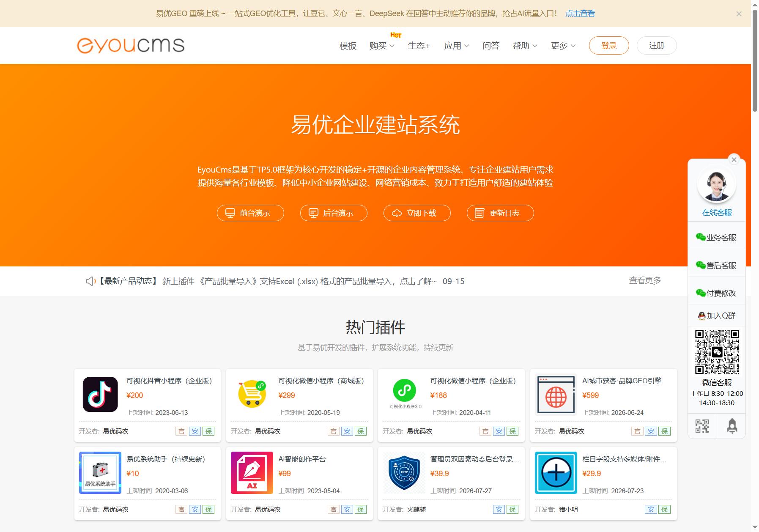Click 付费修改 WeChat contact
759x532 pixels.
click(716, 293)
